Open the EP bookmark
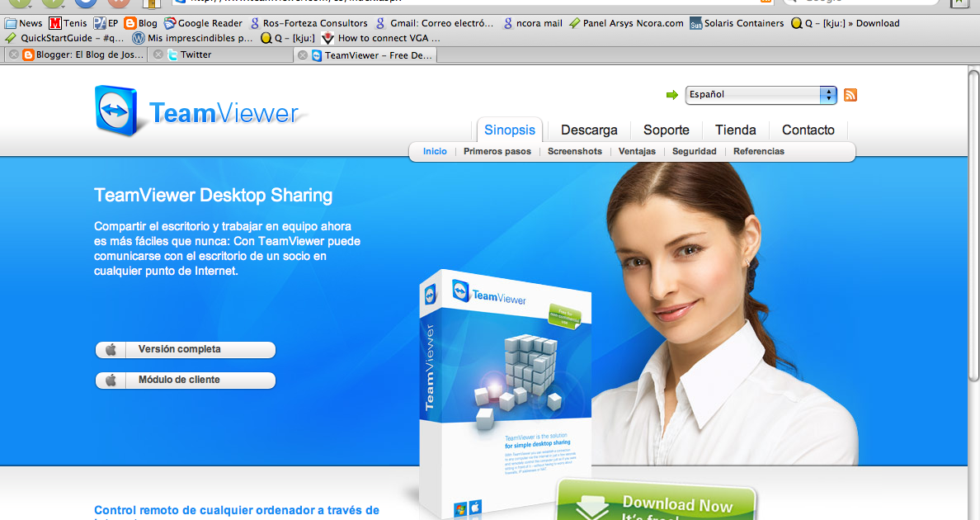This screenshot has width=980, height=520. [x=106, y=23]
